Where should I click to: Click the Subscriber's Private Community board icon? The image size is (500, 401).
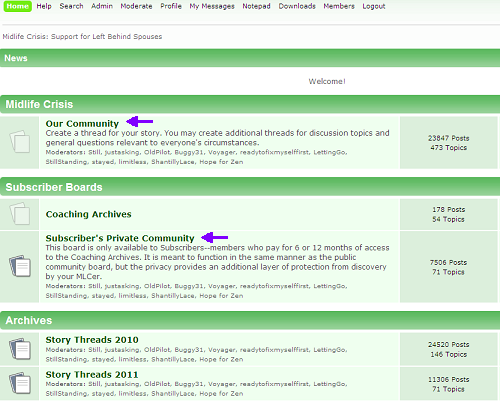(x=20, y=266)
